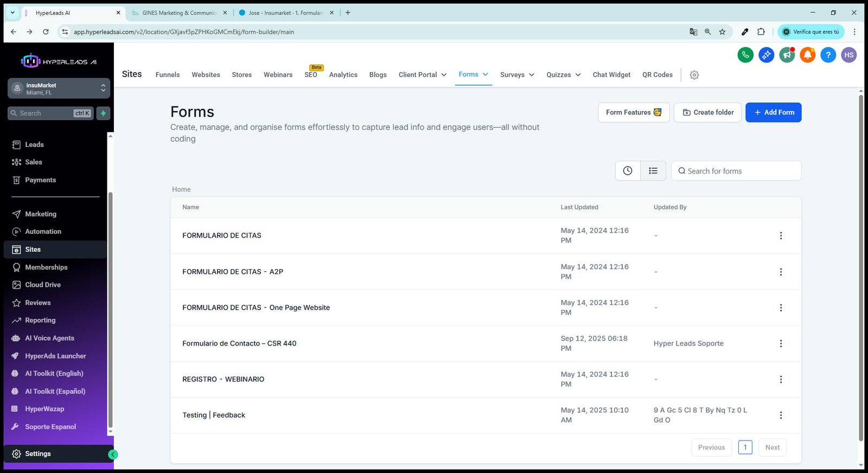
Task: Bookmark this page with star icon
Action: tap(722, 31)
